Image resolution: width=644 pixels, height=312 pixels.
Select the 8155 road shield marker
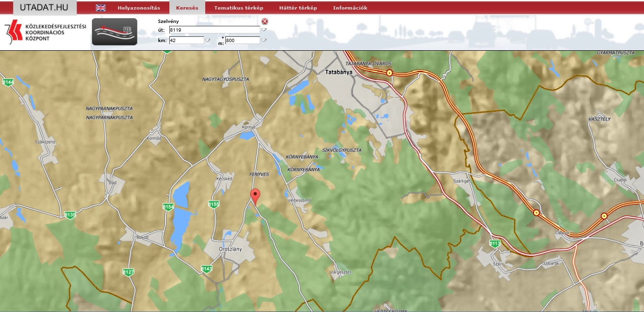(214, 204)
